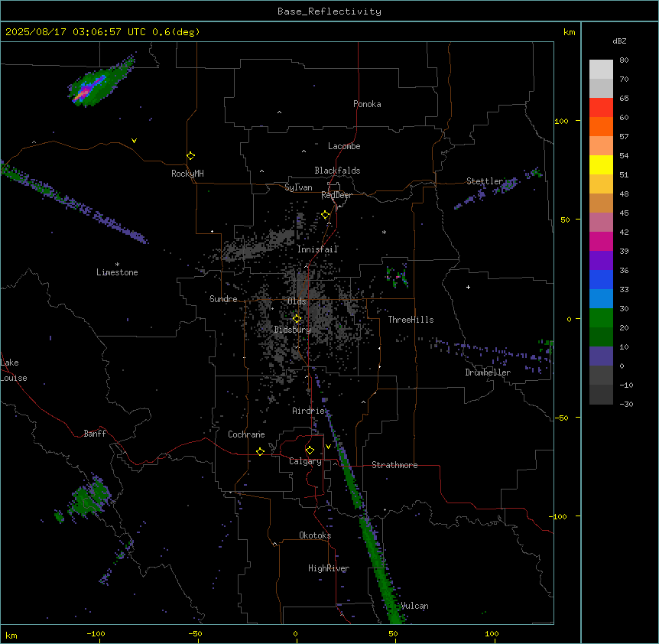This screenshot has height=644, width=659.
Task: Click the yellow diamond marker above Didsbury
Action: pyautogui.click(x=297, y=319)
